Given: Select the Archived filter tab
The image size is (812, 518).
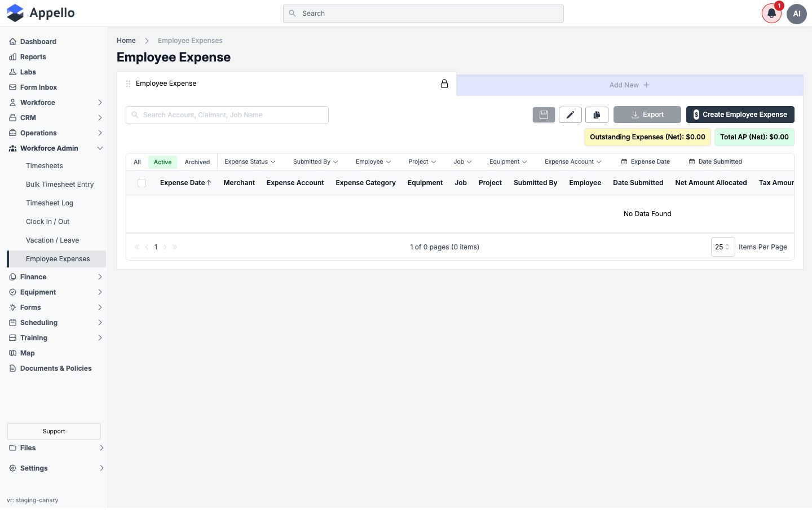Looking at the screenshot, I should pyautogui.click(x=197, y=163).
